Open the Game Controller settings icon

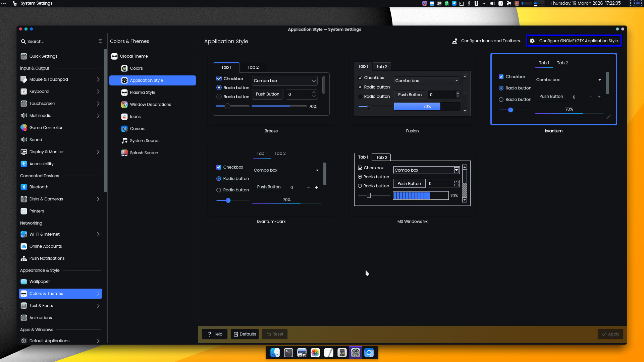tap(24, 128)
